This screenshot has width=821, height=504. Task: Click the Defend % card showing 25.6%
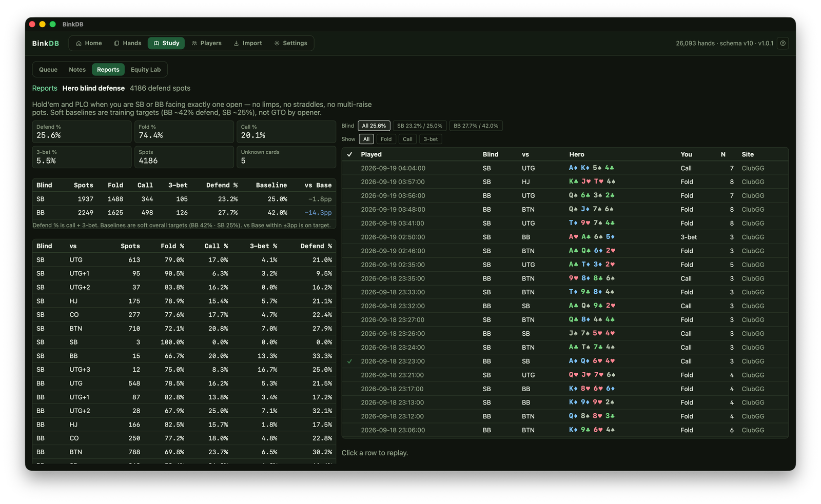82,132
